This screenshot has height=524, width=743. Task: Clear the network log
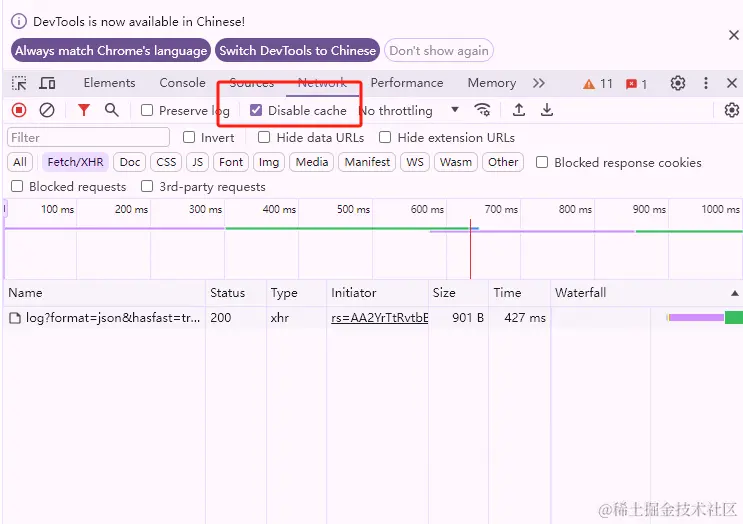click(46, 110)
